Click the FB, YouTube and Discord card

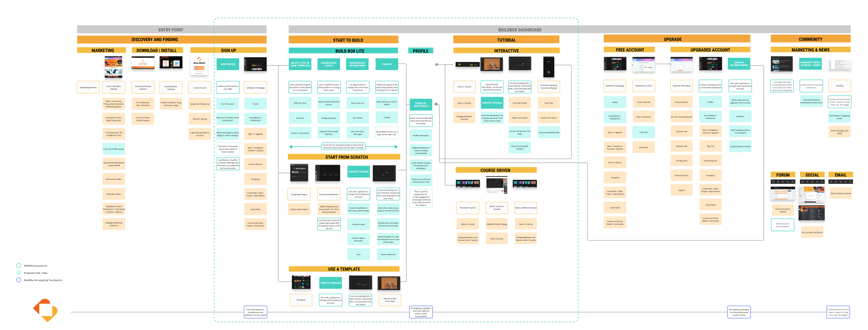[812, 232]
